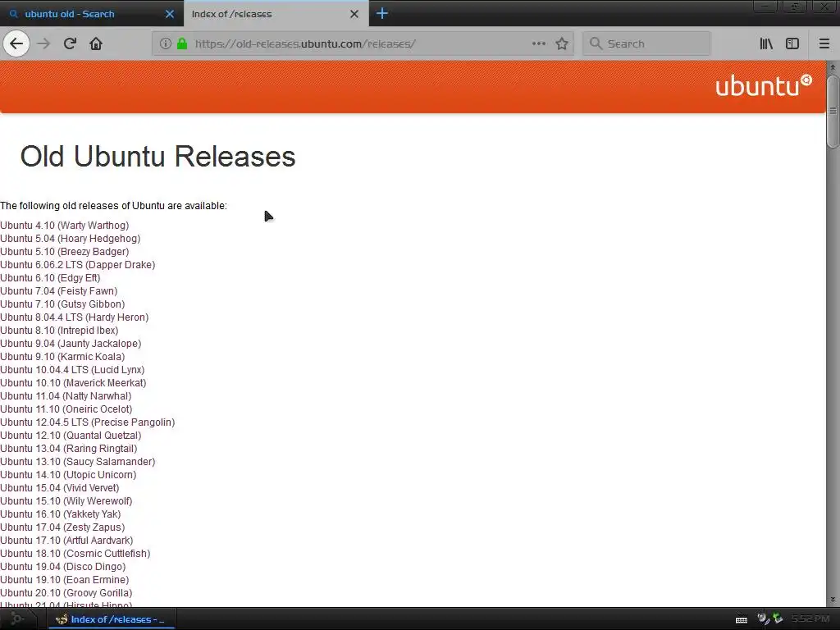Click the 'Index of /releases' taskbar item

(x=112, y=619)
